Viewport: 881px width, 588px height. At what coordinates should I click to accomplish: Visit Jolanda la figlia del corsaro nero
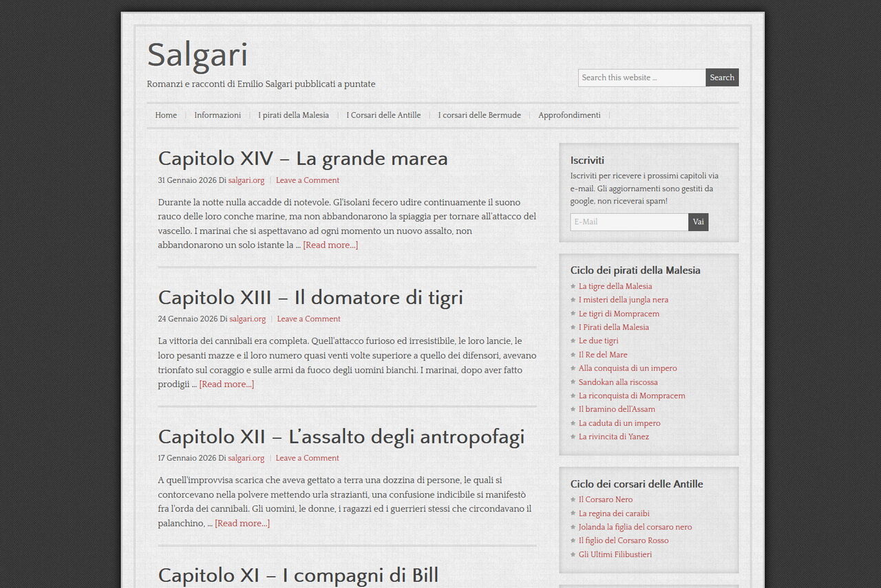[x=635, y=527]
